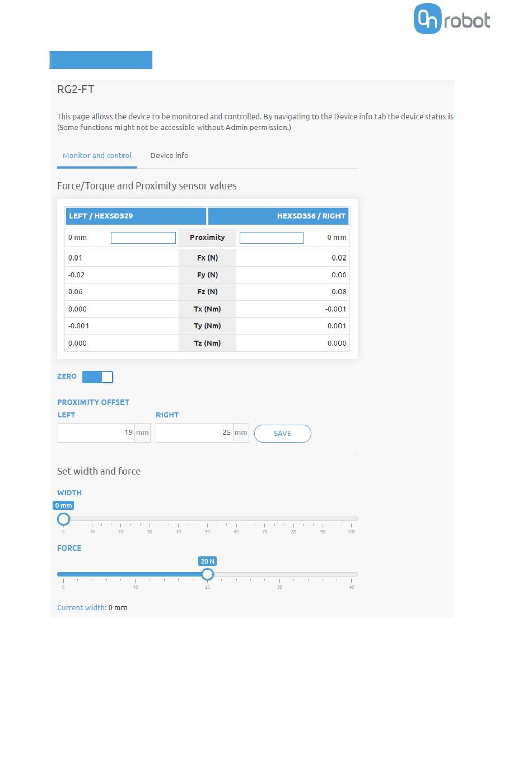Click the right Tz value 0.000
This screenshot has width=532, height=767.
[337, 343]
